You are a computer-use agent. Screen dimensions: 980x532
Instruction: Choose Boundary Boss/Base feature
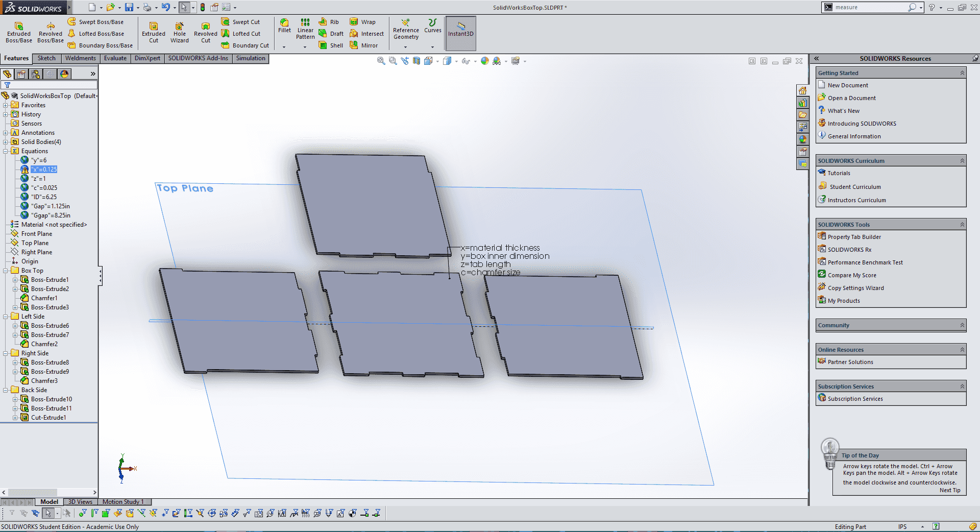[100, 45]
